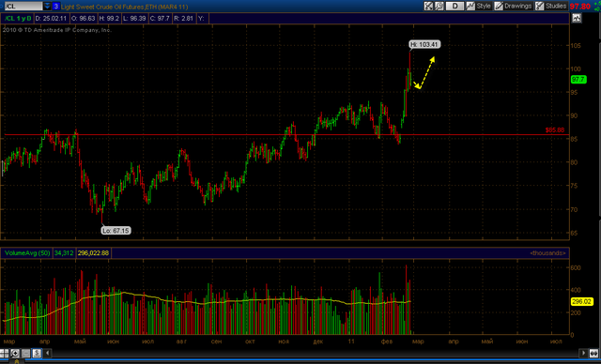Open the Studies menu

(x=551, y=7)
